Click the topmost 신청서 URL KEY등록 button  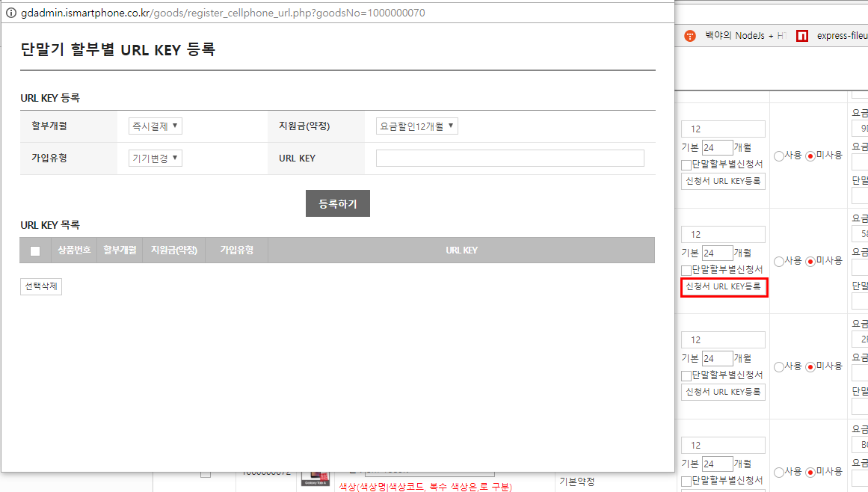(724, 182)
